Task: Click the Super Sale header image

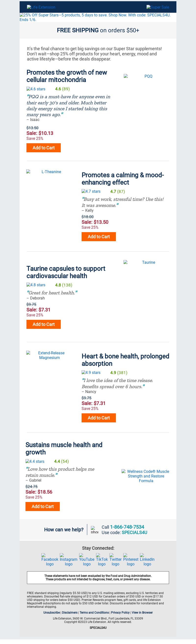Action: [x=158, y=7]
